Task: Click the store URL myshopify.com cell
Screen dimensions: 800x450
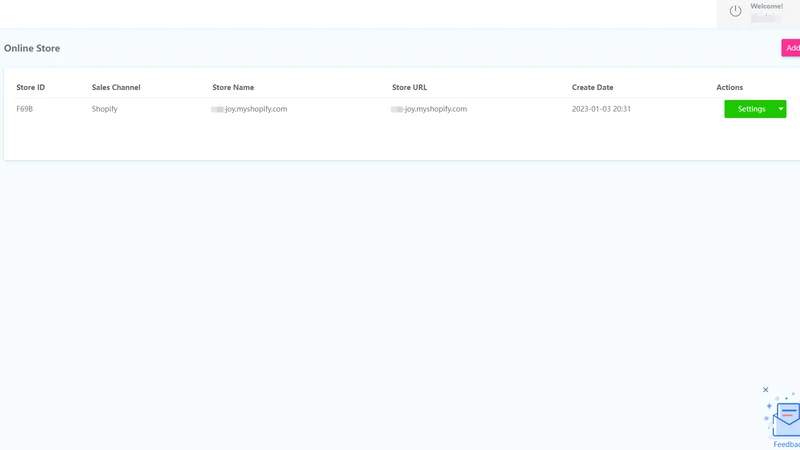Action: point(429,109)
